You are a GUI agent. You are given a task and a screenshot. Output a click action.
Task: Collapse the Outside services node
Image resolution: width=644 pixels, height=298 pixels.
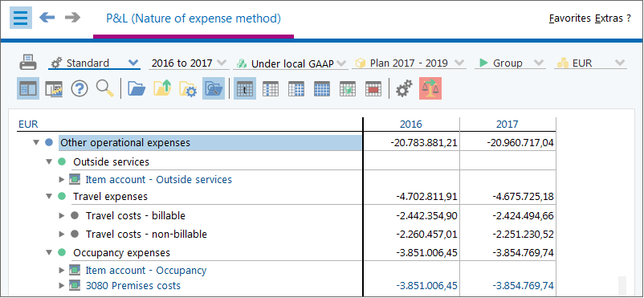[x=49, y=162]
